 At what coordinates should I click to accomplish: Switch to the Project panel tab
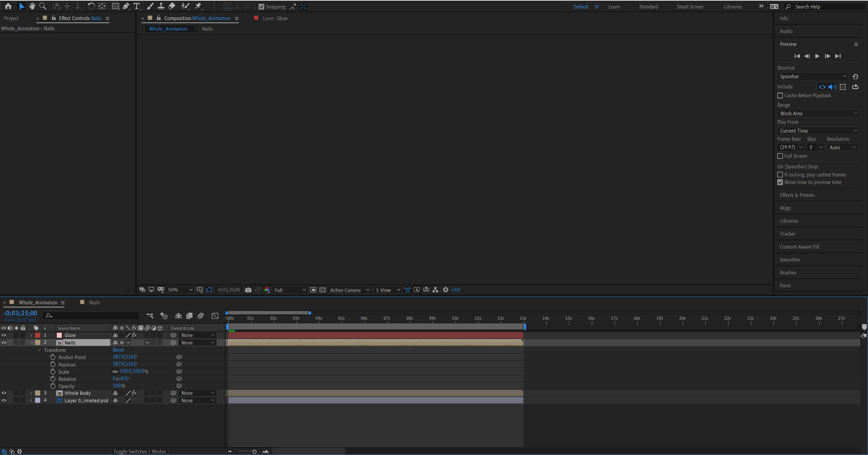click(11, 18)
